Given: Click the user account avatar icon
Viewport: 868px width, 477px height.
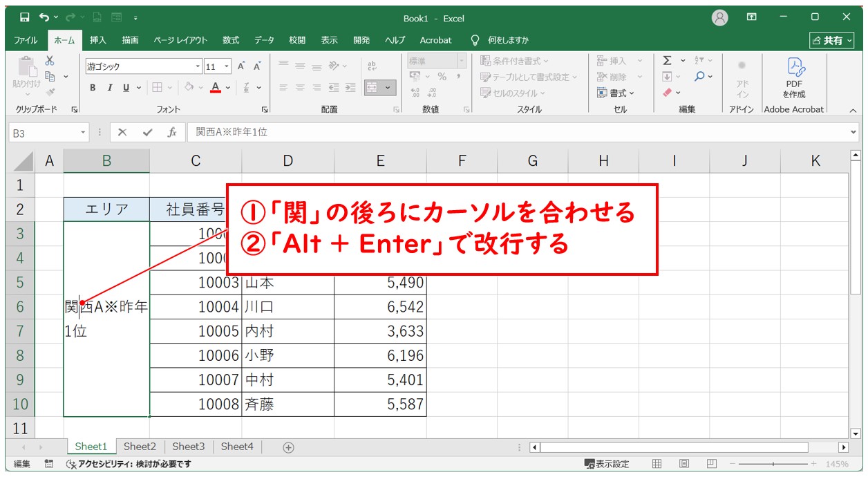Looking at the screenshot, I should coord(720,17).
